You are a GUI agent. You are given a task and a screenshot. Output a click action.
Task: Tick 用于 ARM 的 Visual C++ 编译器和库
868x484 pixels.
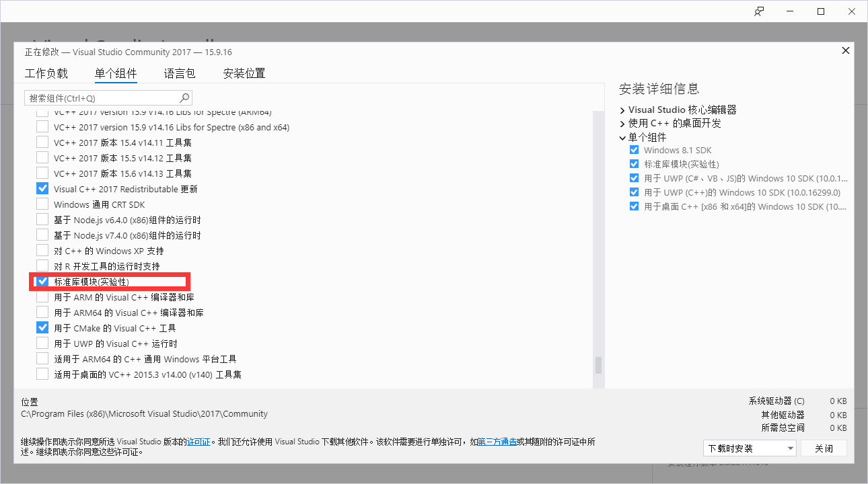(42, 297)
